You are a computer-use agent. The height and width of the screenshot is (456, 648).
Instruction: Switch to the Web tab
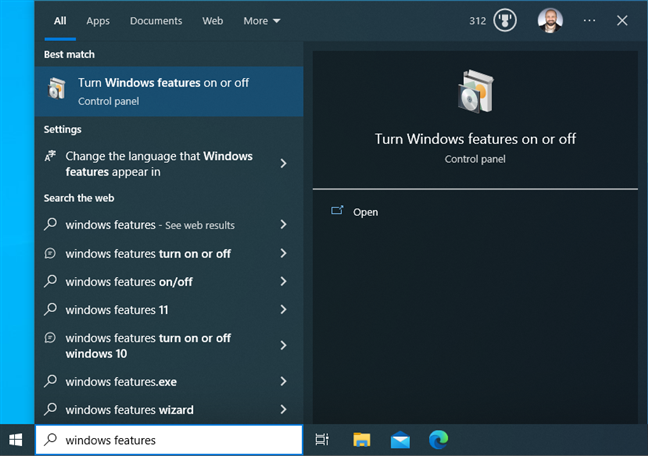tap(212, 21)
